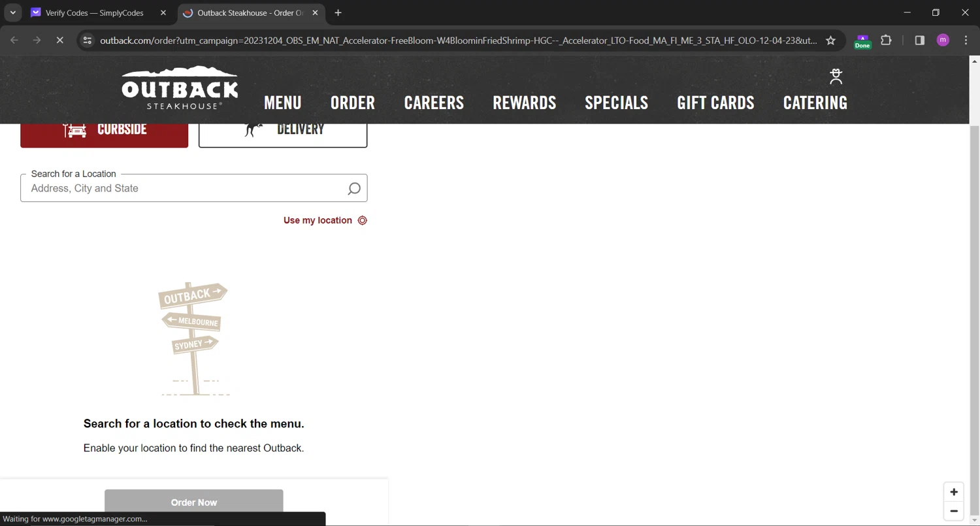980x526 pixels.
Task: View site information icon in address bar
Action: coord(87,41)
